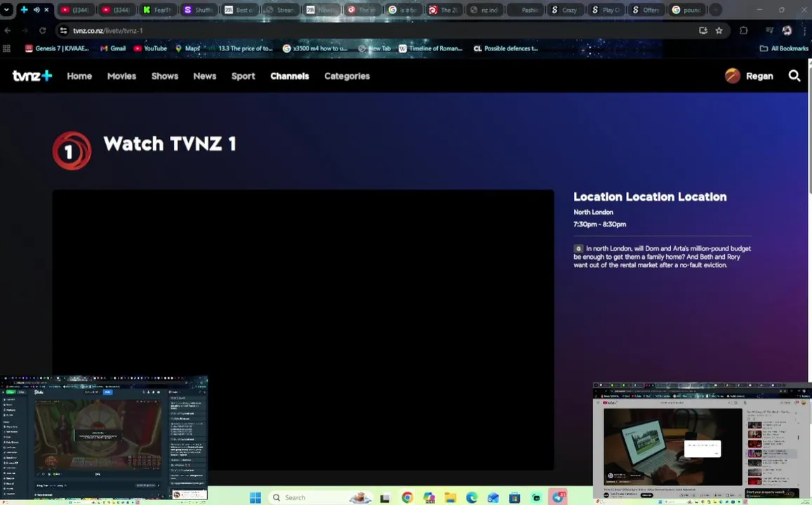Switch to the Offers tab

647,10
